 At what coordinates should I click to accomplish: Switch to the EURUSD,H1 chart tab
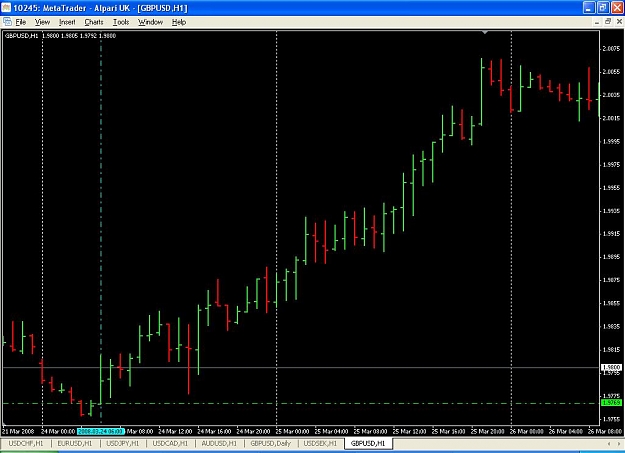click(75, 443)
